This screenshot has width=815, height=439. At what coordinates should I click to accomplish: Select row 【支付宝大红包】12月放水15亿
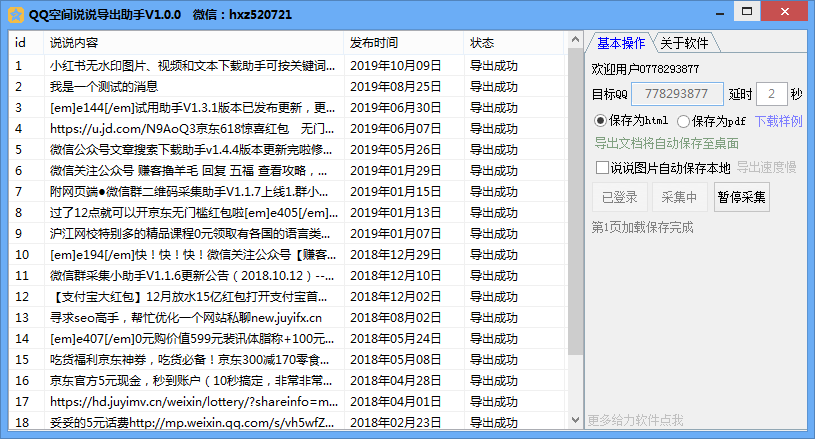pos(286,297)
